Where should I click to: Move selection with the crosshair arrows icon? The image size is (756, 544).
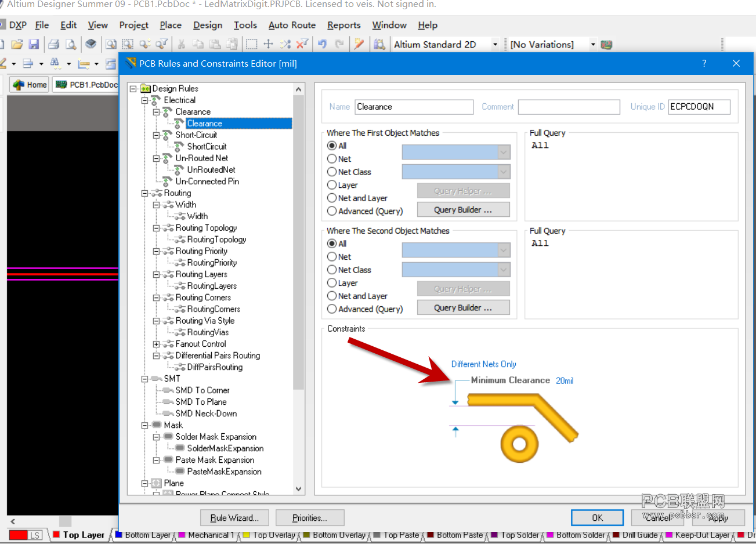268,44
